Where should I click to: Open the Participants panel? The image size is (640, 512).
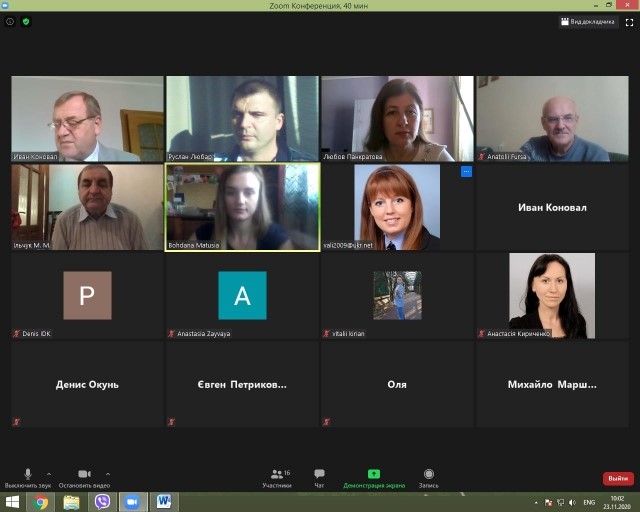pyautogui.click(x=278, y=478)
